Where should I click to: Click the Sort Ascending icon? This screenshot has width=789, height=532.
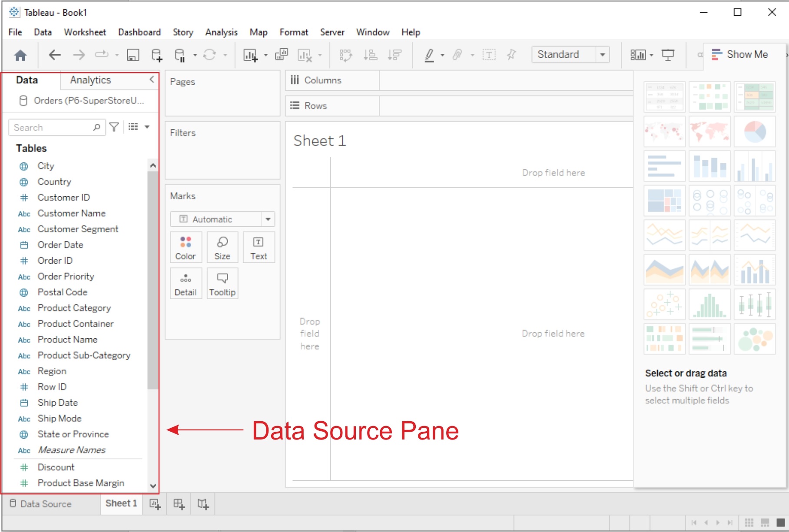[370, 55]
